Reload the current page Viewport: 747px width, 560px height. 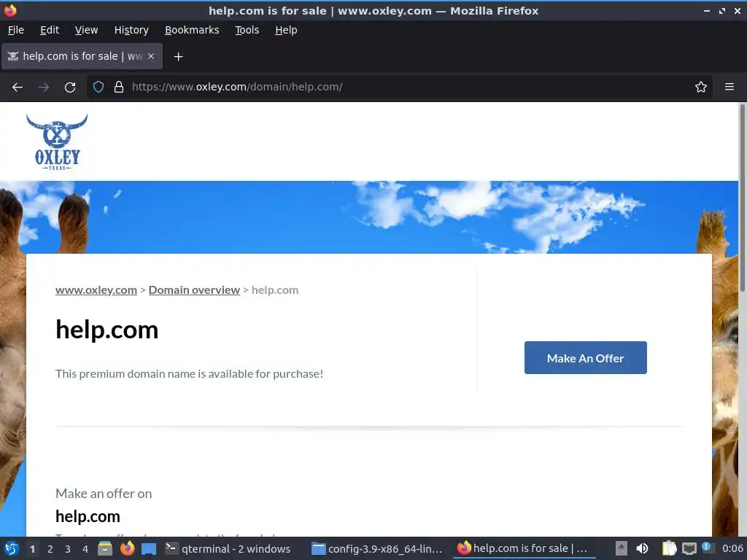(x=70, y=87)
